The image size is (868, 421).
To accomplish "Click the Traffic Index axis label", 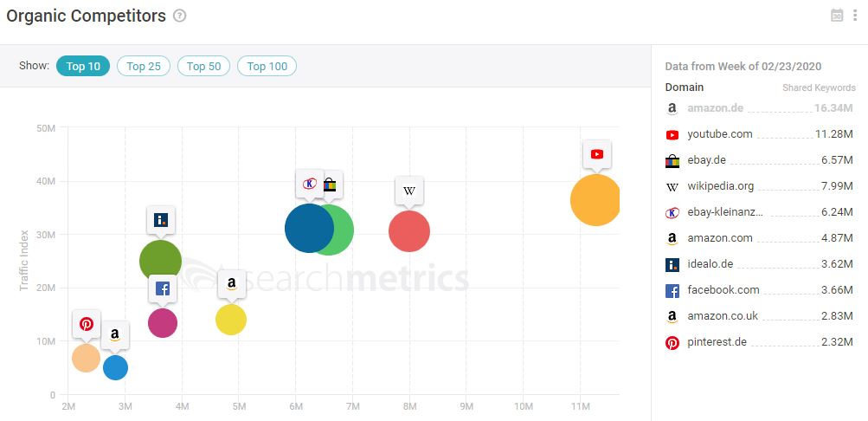I will pyautogui.click(x=24, y=261).
